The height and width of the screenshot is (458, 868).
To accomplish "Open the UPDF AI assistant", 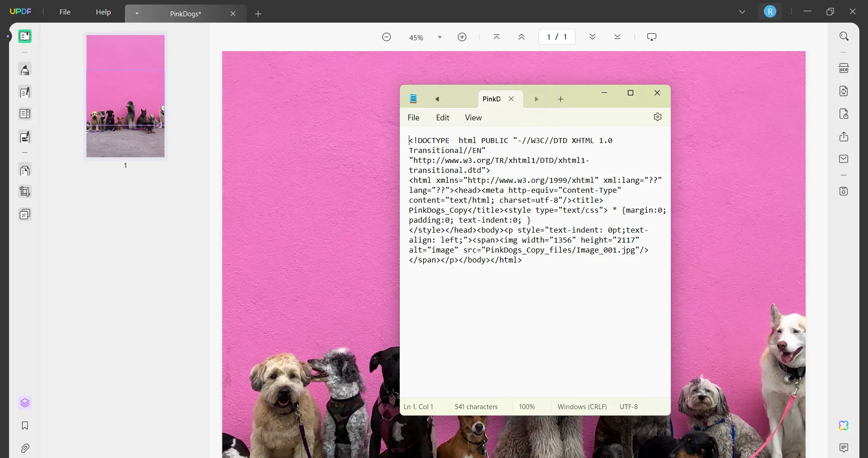I will click(x=844, y=425).
